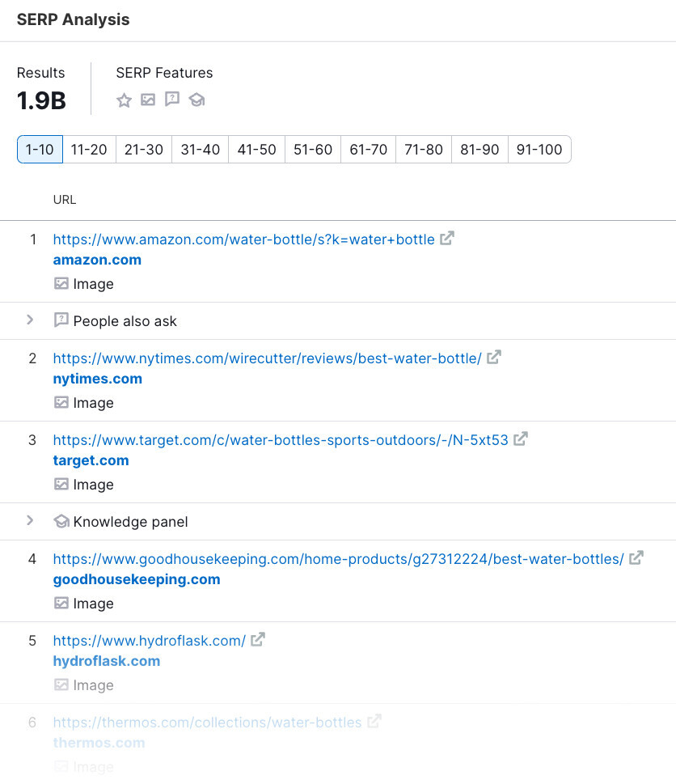The height and width of the screenshot is (784, 676).
Task: Click the external link icon on the hydroflask.com result
Action: [258, 639]
